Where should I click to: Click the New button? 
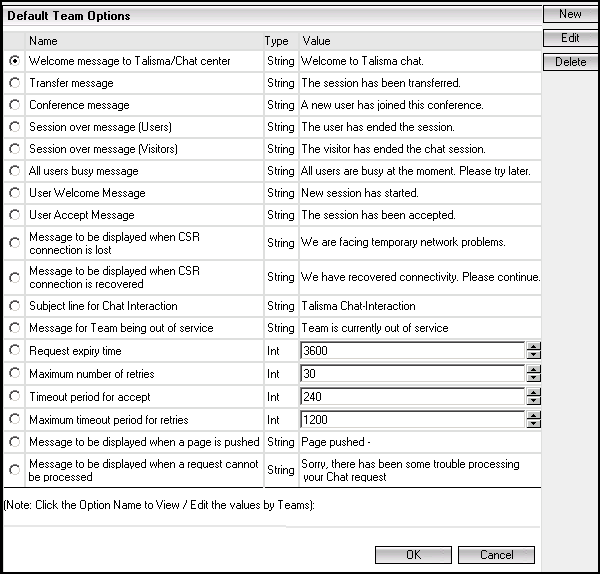570,14
